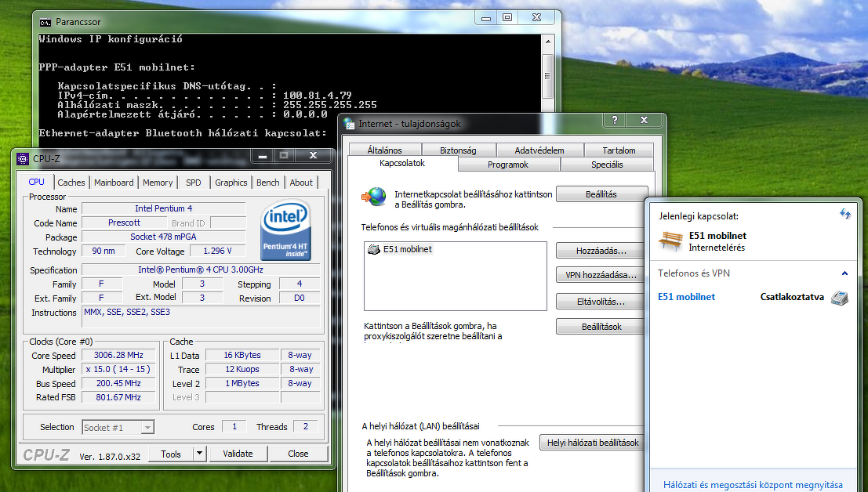Viewport: 868px width, 492px height.
Task: Click the Core Voltage value 1.296 V
Action: pyautogui.click(x=217, y=251)
